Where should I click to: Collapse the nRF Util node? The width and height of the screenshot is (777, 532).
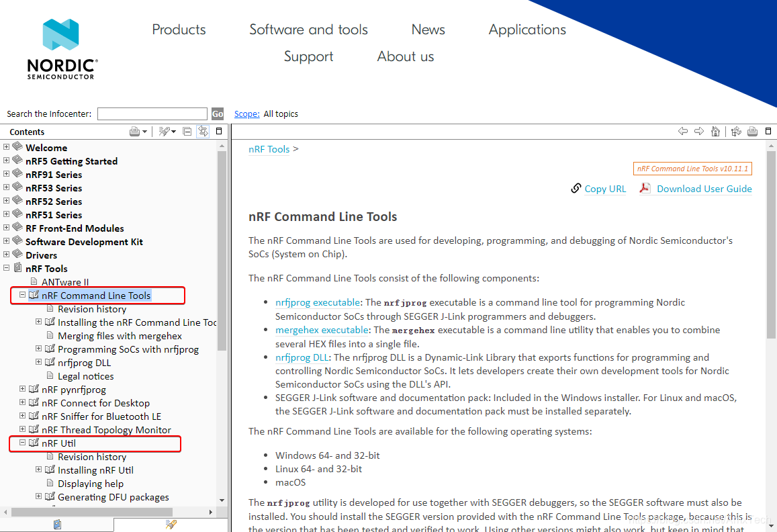pos(22,442)
